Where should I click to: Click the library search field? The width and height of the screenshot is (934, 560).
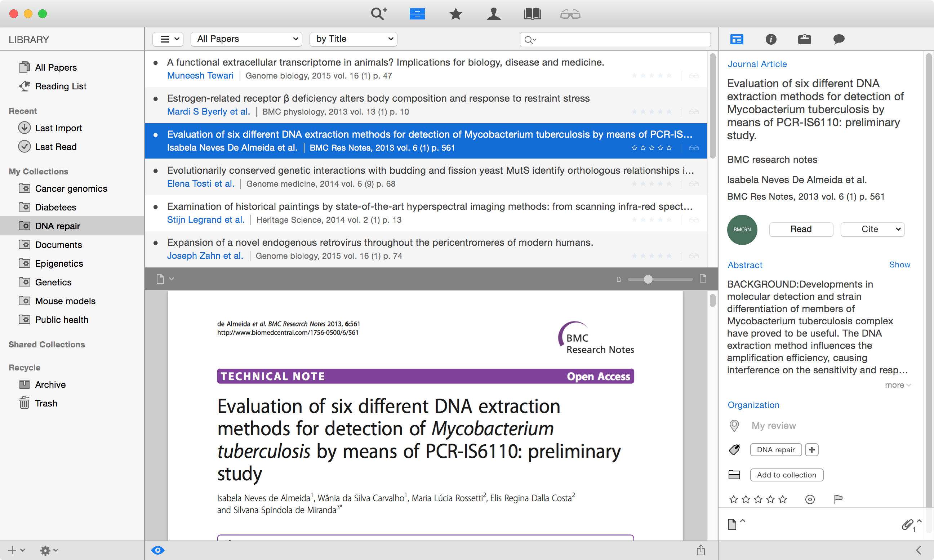coord(615,39)
